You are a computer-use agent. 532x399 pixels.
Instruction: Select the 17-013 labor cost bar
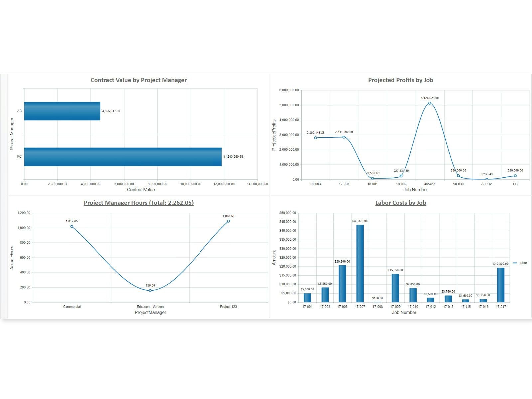(x=448, y=299)
